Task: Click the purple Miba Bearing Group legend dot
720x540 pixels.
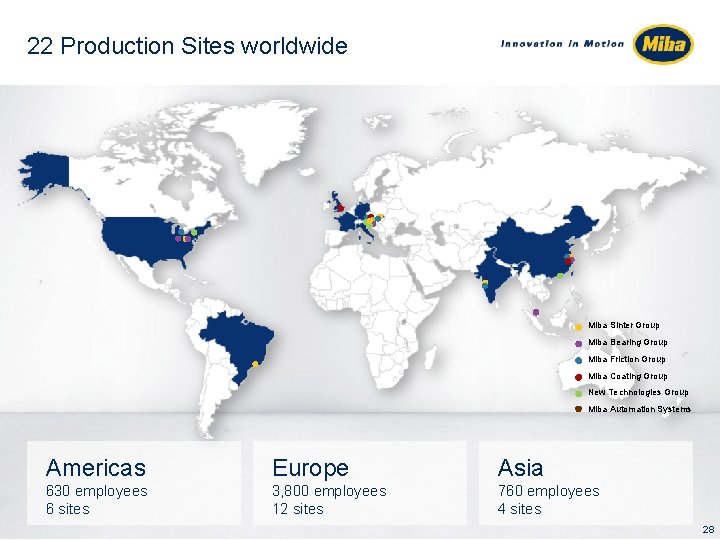Action: pos(579,343)
